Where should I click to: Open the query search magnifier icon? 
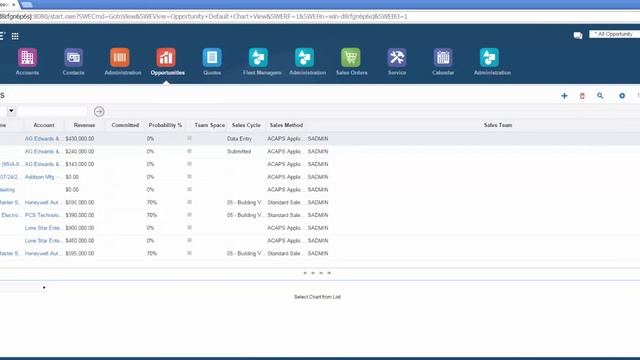pos(600,96)
